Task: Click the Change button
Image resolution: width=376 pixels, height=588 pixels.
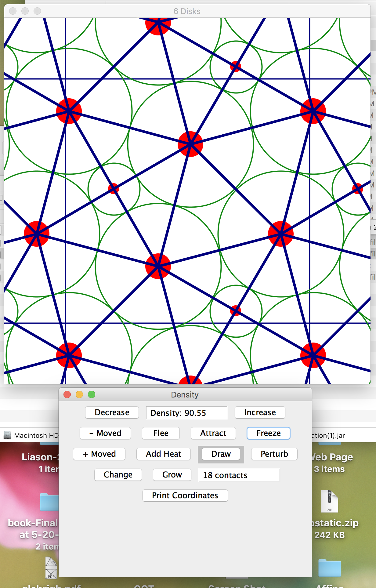Action: (x=118, y=475)
